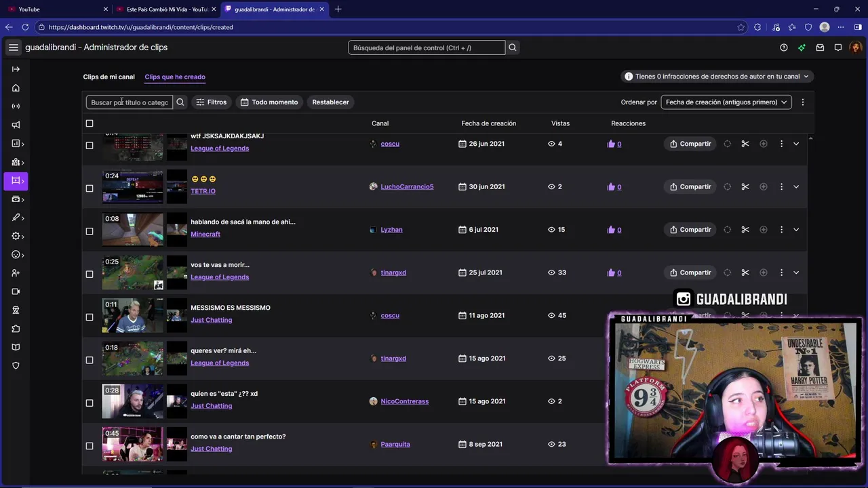The image size is (868, 488).
Task: Expand the coscu 26 jun clip row
Action: tap(796, 144)
